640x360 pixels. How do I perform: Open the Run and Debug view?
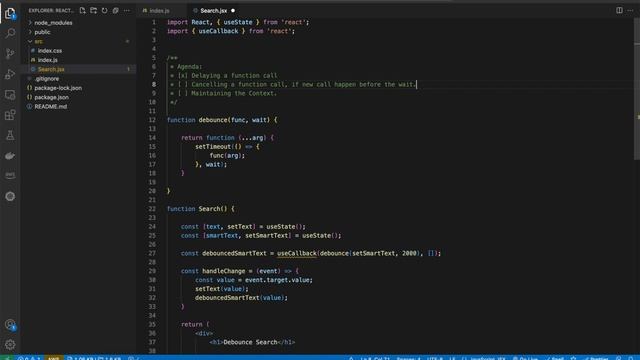10,74
